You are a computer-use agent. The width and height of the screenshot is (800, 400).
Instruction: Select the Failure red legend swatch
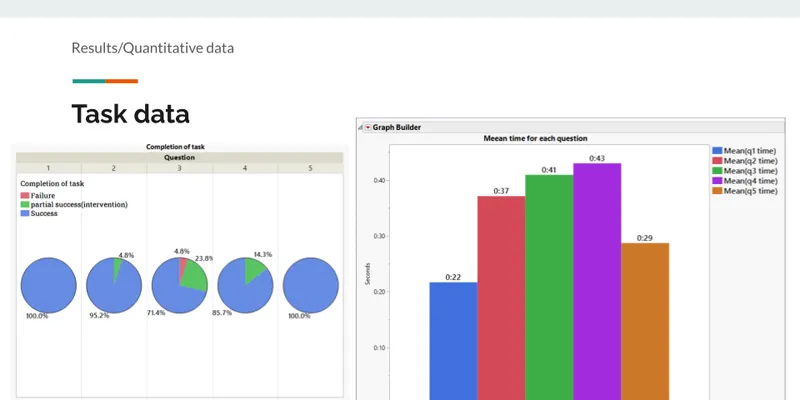click(25, 195)
